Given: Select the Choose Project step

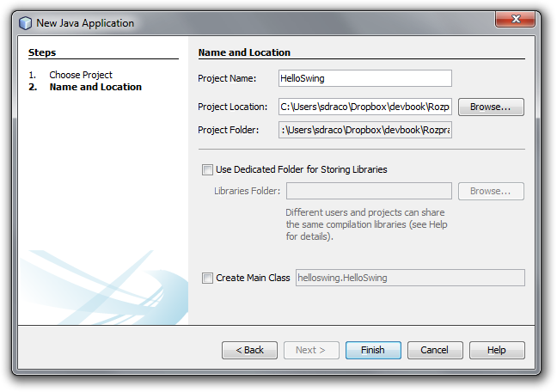Looking at the screenshot, I should [x=81, y=75].
